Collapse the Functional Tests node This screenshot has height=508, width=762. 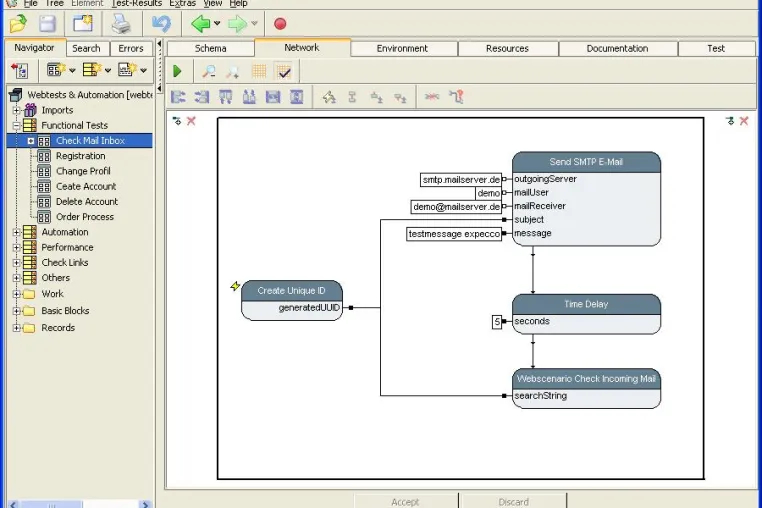[17, 125]
